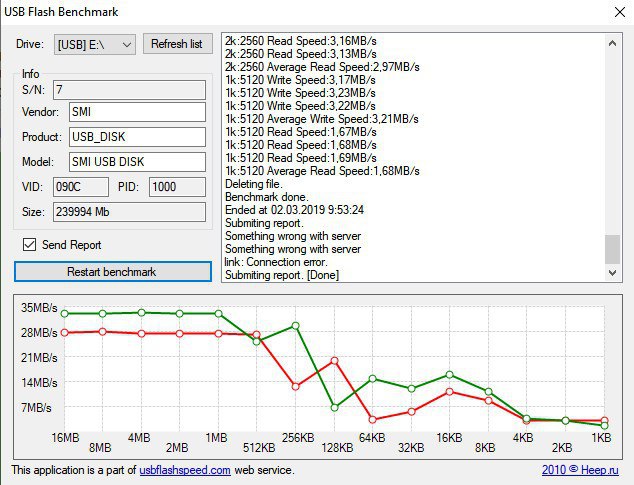Toggle the Send Report checkbox
Viewport: 634px width, 485px height.
point(30,245)
